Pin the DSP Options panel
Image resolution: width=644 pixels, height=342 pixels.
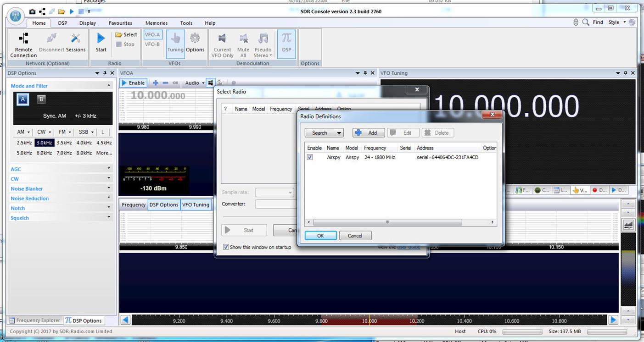[x=105, y=73]
